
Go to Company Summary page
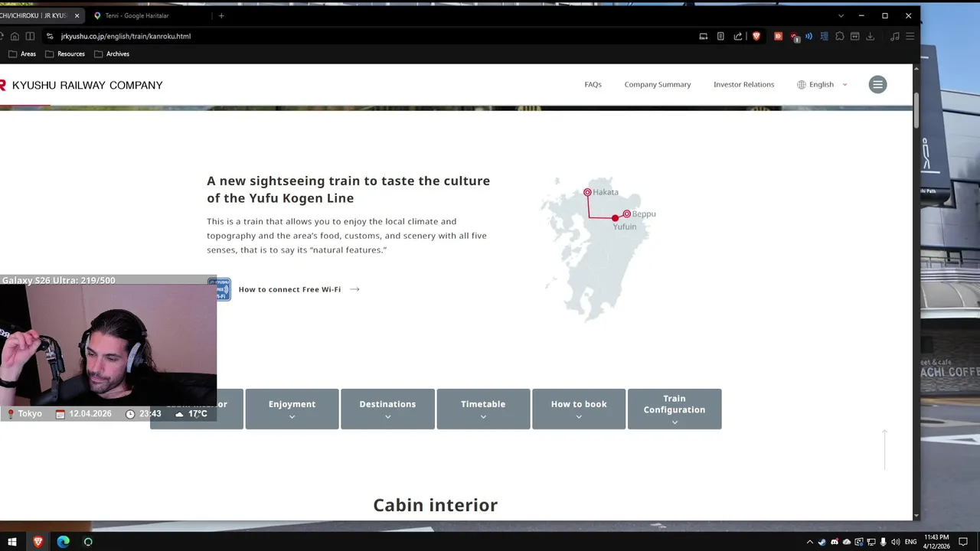(657, 84)
